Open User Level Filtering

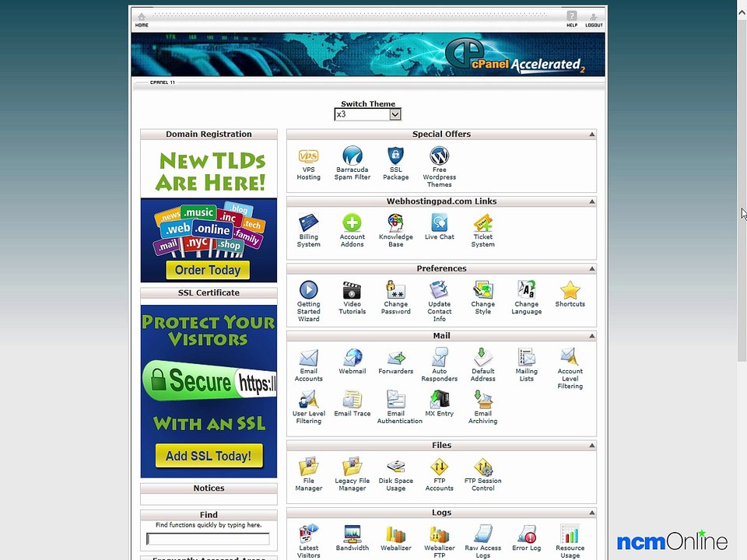tap(308, 408)
